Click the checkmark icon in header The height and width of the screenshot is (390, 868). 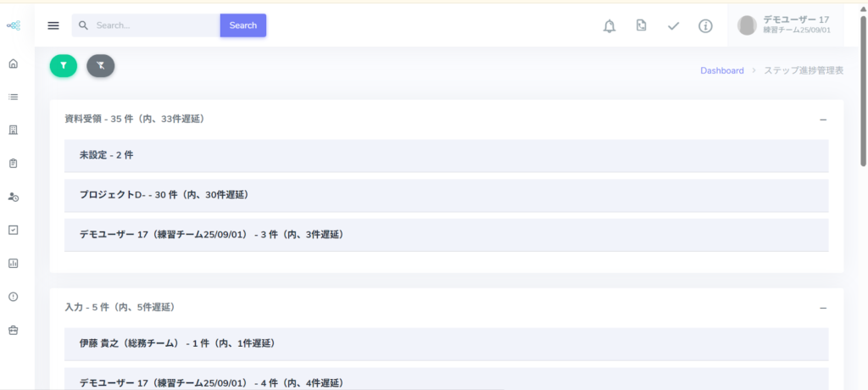click(673, 26)
